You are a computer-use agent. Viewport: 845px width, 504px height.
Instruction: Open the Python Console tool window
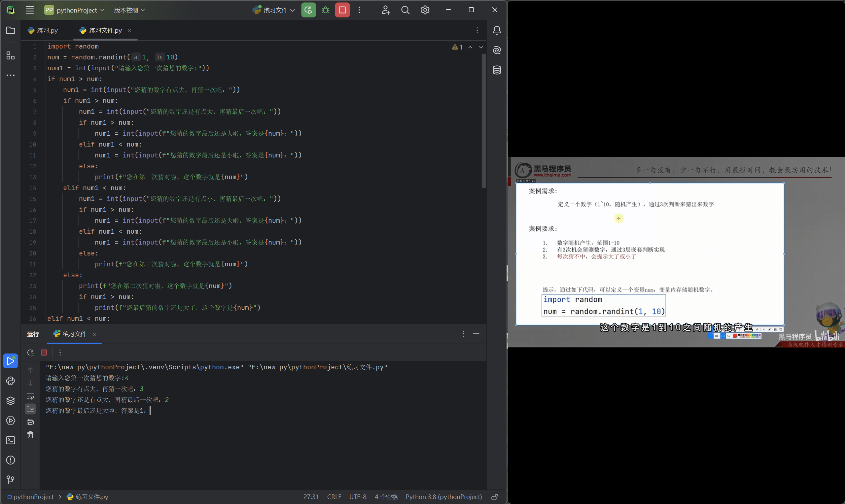[11, 381]
